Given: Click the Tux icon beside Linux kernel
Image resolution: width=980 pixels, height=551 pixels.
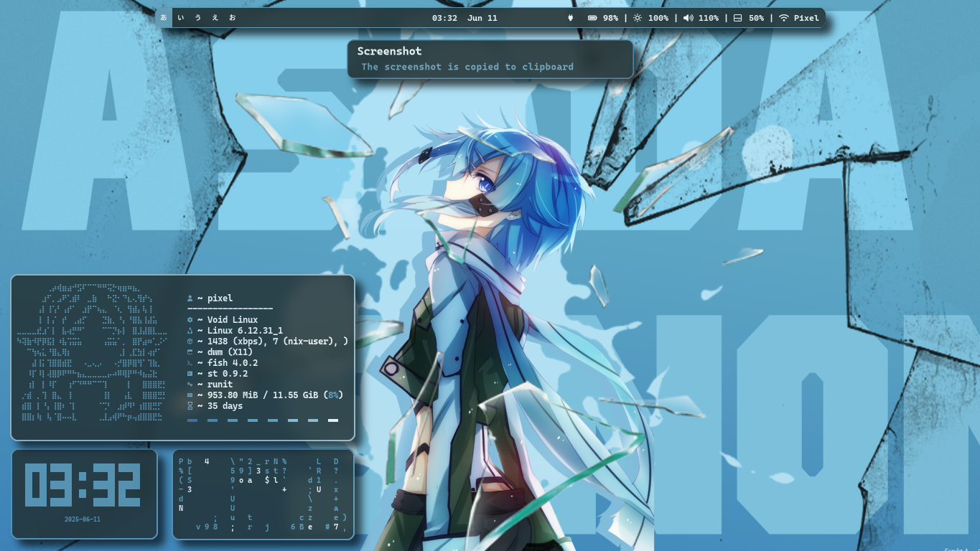Looking at the screenshot, I should pyautogui.click(x=190, y=331).
